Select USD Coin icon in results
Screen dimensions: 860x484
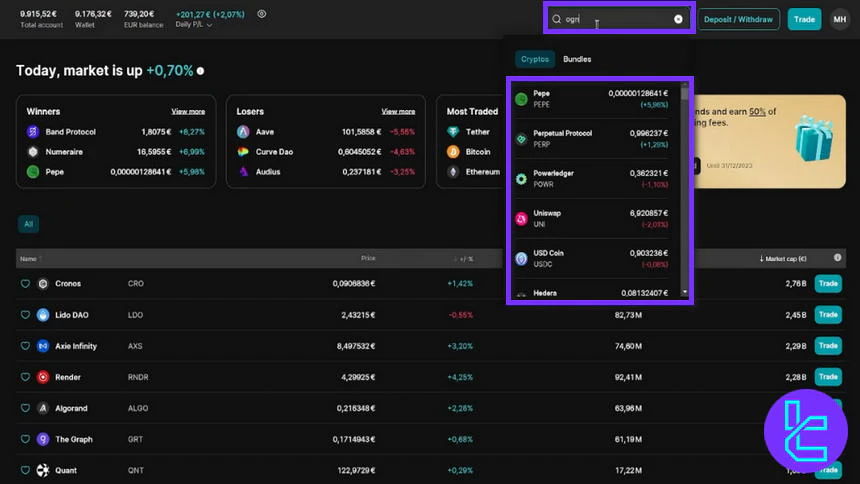click(521, 258)
